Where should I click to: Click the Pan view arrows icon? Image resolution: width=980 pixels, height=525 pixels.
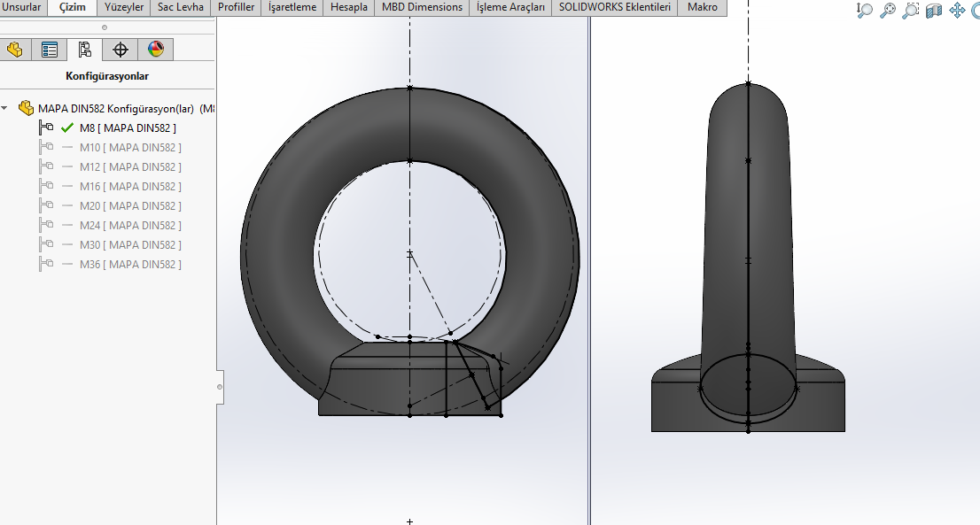point(957,10)
